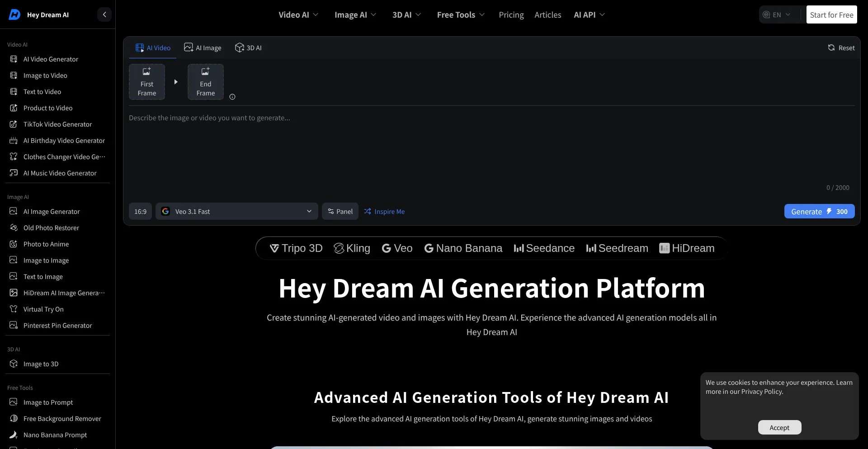868x449 pixels.
Task: Click the AI Video Generator sidebar icon
Action: pos(14,59)
